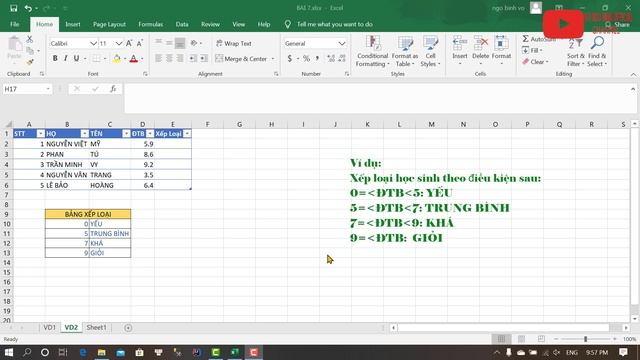640x360 pixels.
Task: Open the Xếp Loại column filter dropdown
Action: coord(187,133)
